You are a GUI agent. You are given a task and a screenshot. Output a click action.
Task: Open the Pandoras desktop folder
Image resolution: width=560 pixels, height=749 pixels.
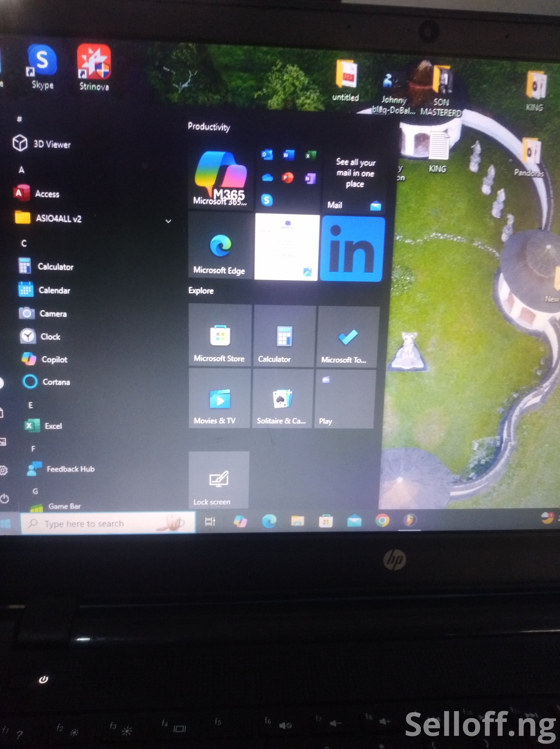tap(530, 158)
